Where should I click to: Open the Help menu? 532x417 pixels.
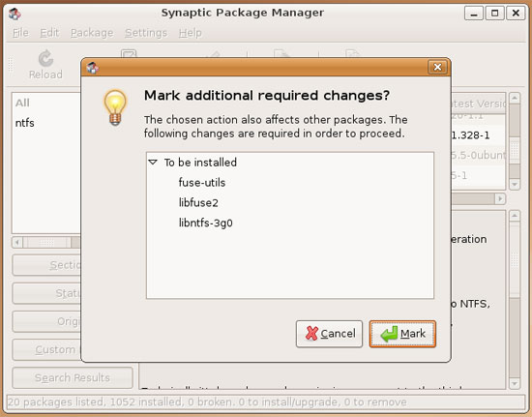(x=190, y=33)
